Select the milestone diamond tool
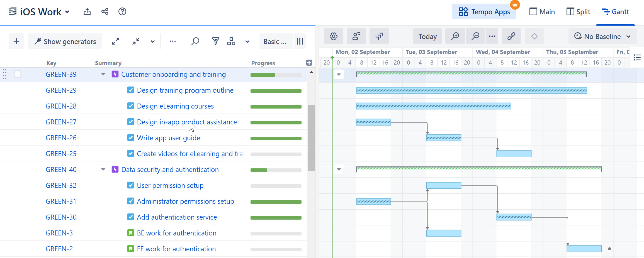This screenshot has width=644, height=258. pos(534,36)
